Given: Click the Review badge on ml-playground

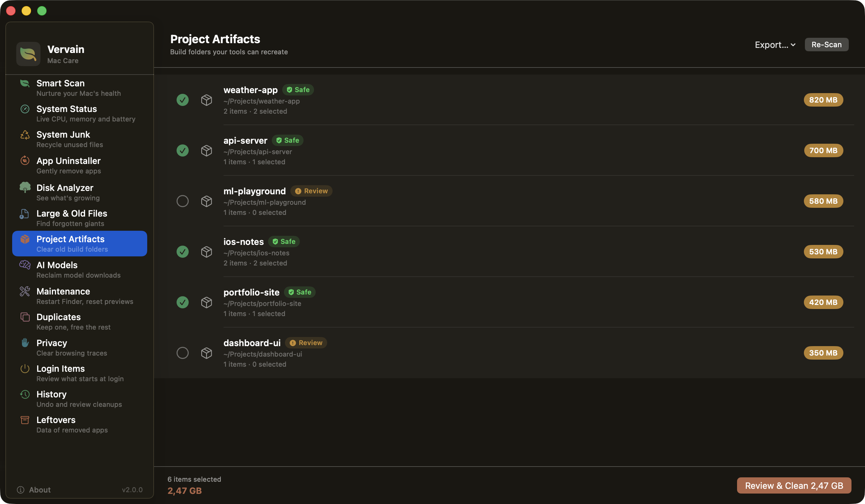Looking at the screenshot, I should [311, 191].
